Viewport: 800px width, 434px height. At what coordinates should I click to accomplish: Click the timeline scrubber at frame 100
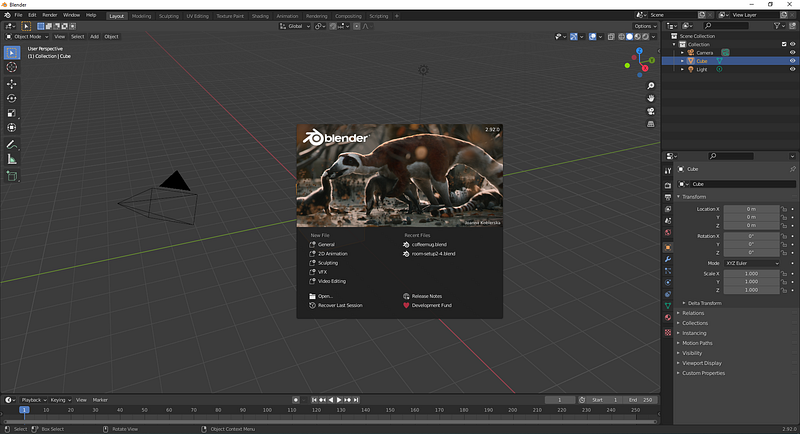(x=267, y=410)
